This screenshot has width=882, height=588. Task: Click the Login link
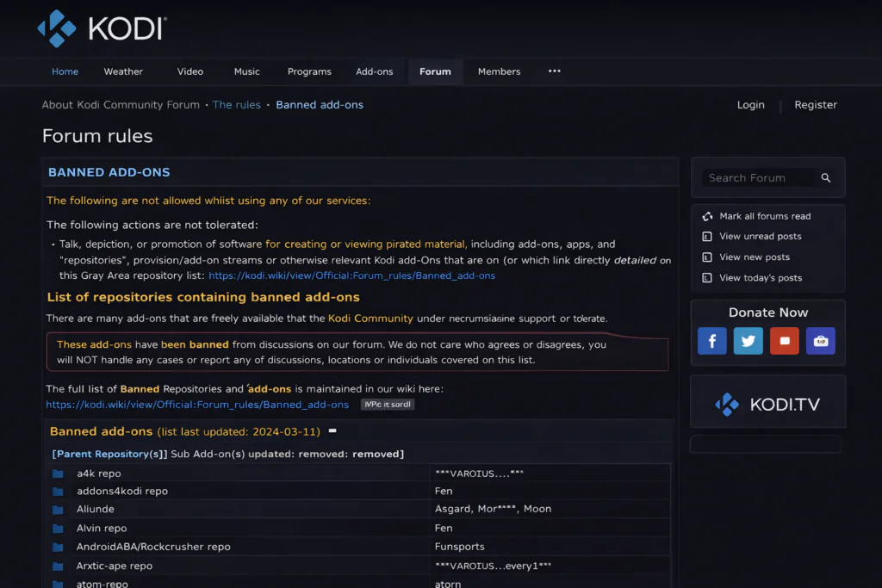point(750,104)
